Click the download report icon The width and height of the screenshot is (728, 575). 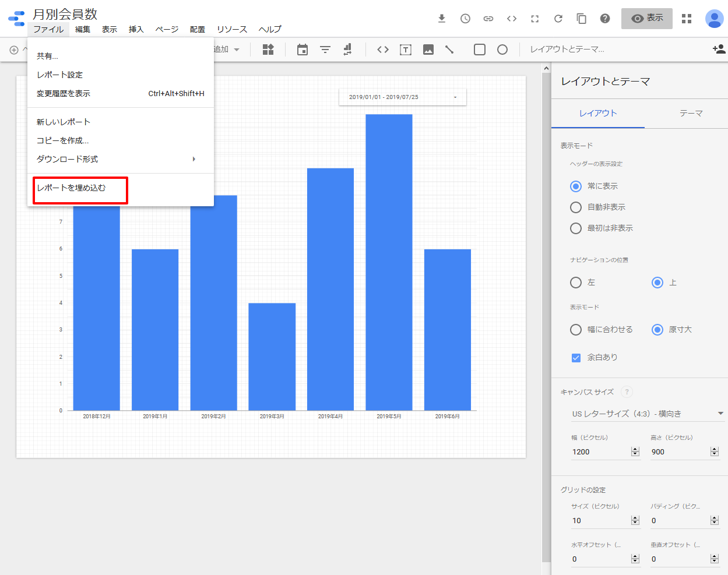click(x=442, y=19)
